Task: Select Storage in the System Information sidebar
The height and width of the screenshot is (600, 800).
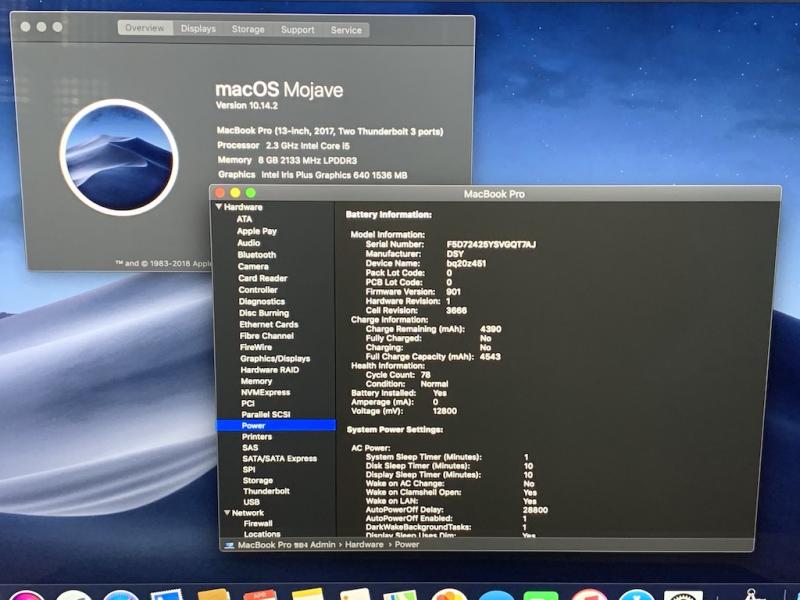Action: pos(258,481)
